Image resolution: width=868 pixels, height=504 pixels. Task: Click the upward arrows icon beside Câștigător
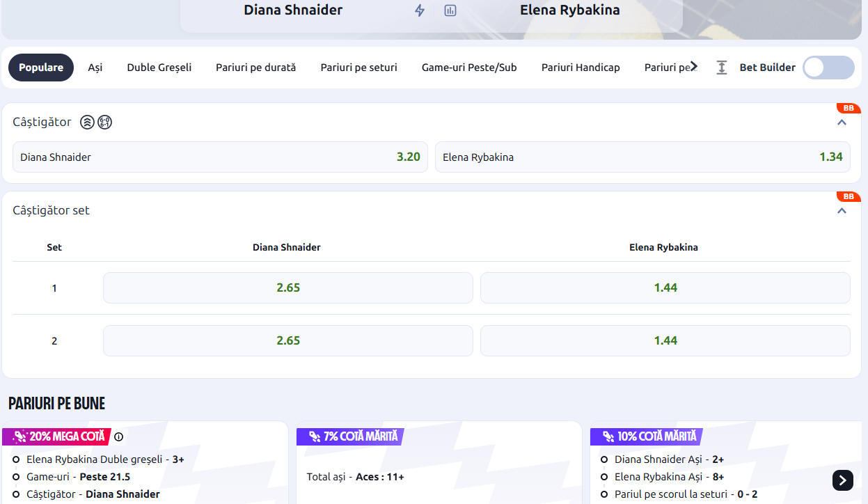tap(87, 123)
